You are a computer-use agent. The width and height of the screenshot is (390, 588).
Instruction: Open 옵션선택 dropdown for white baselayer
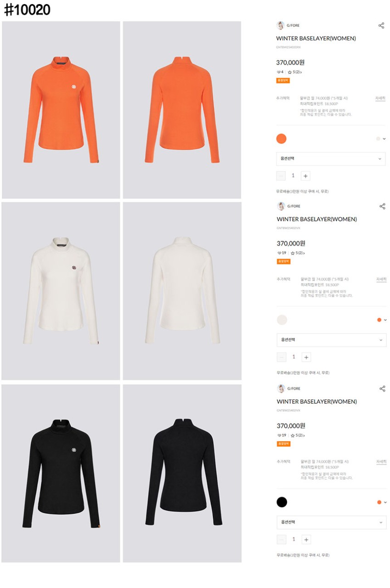coord(332,340)
